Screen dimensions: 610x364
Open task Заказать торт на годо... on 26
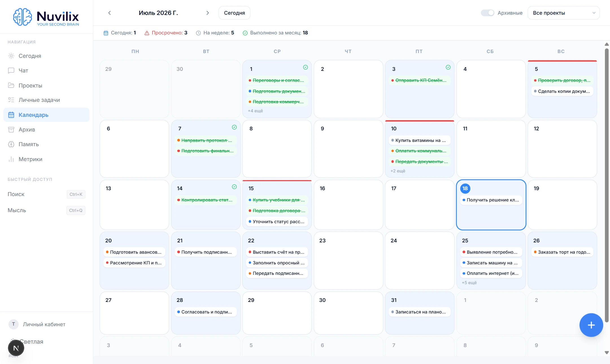[562, 252]
